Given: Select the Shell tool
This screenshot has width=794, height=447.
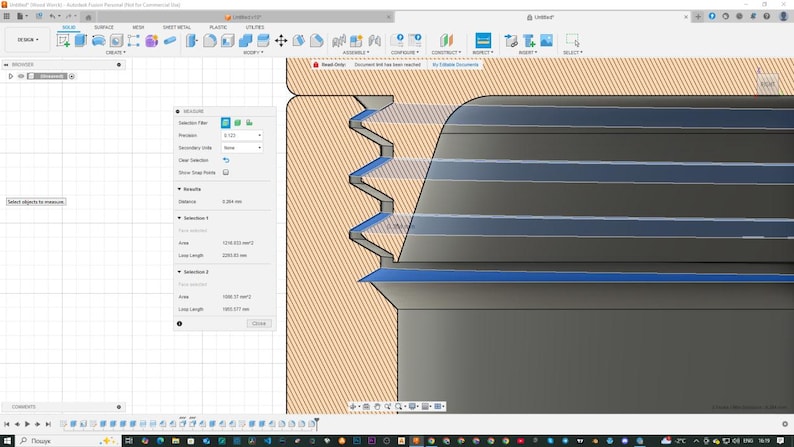Looking at the screenshot, I should pyautogui.click(x=227, y=40).
